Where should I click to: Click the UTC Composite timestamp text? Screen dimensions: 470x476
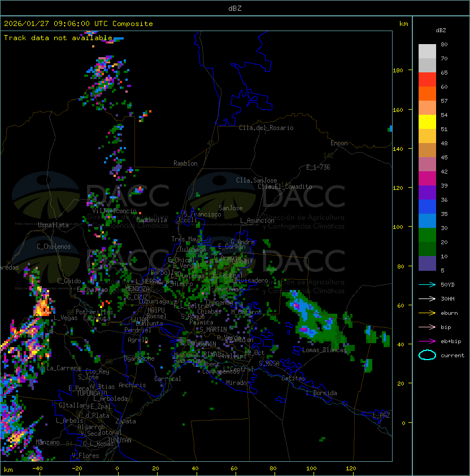coord(79,24)
